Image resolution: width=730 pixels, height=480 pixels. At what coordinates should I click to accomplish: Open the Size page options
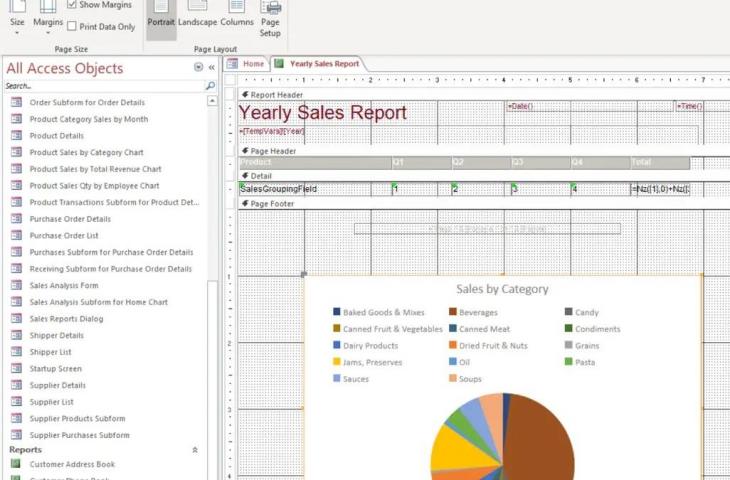(x=17, y=19)
